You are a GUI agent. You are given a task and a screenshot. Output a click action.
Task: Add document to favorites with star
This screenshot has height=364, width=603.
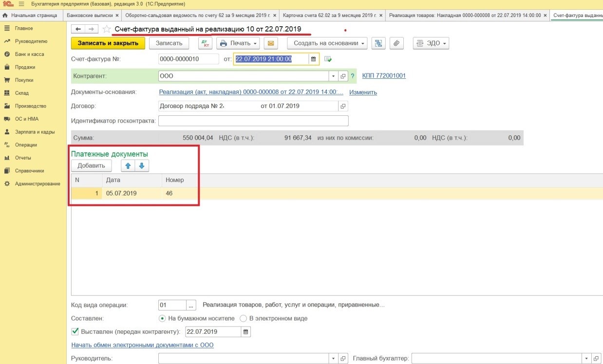[x=107, y=29]
